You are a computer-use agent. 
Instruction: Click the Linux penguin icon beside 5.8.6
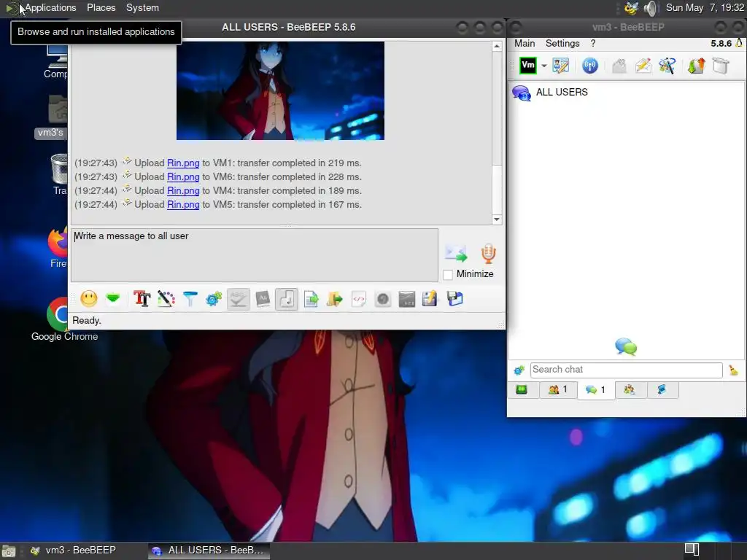tap(739, 43)
